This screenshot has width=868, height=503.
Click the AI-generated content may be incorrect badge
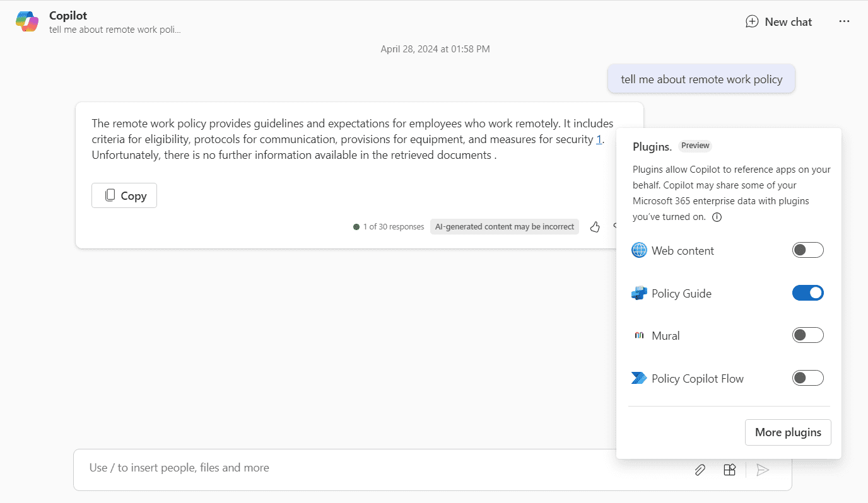[504, 227]
